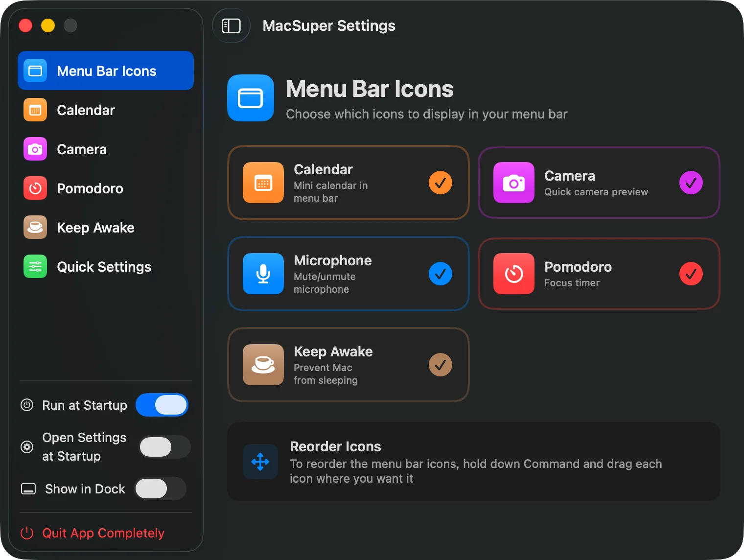Enable Open Settings at Startup

click(x=164, y=447)
